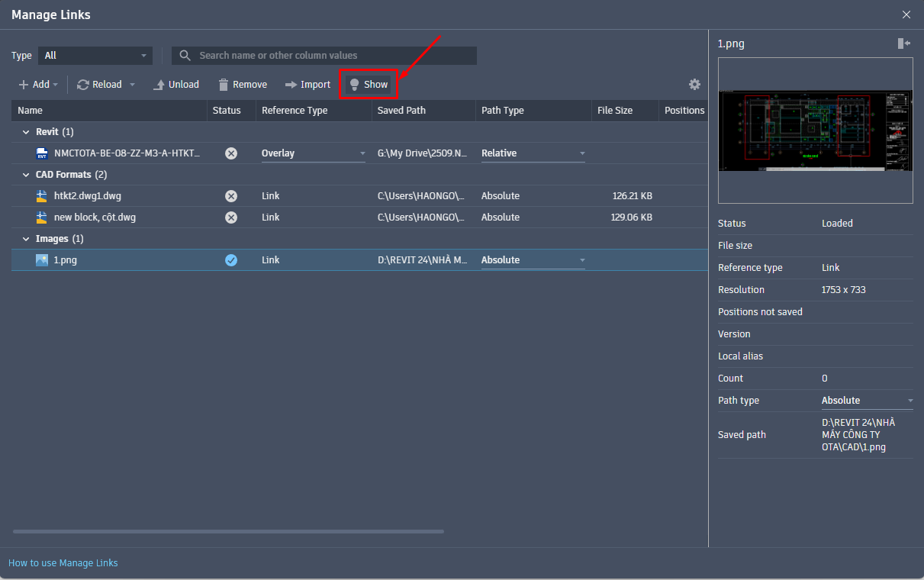The height and width of the screenshot is (580, 924).
Task: Open Path type dropdown in details panel
Action: pyautogui.click(x=868, y=401)
